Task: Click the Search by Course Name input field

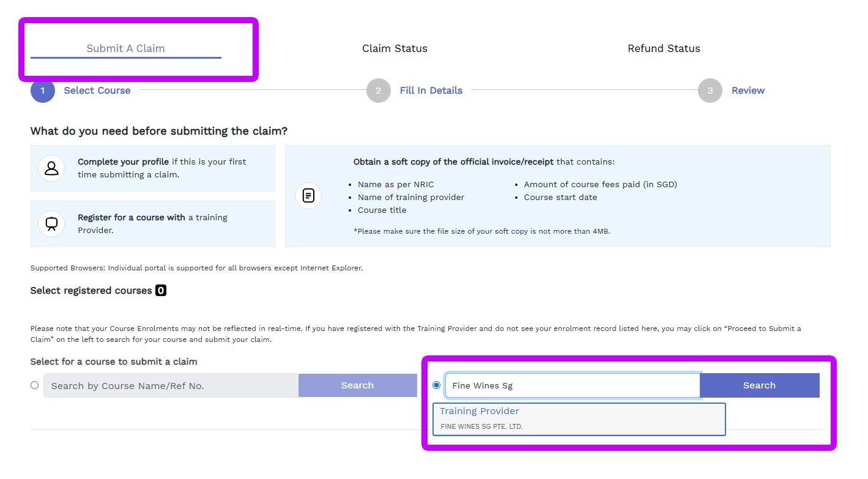Action: [171, 385]
